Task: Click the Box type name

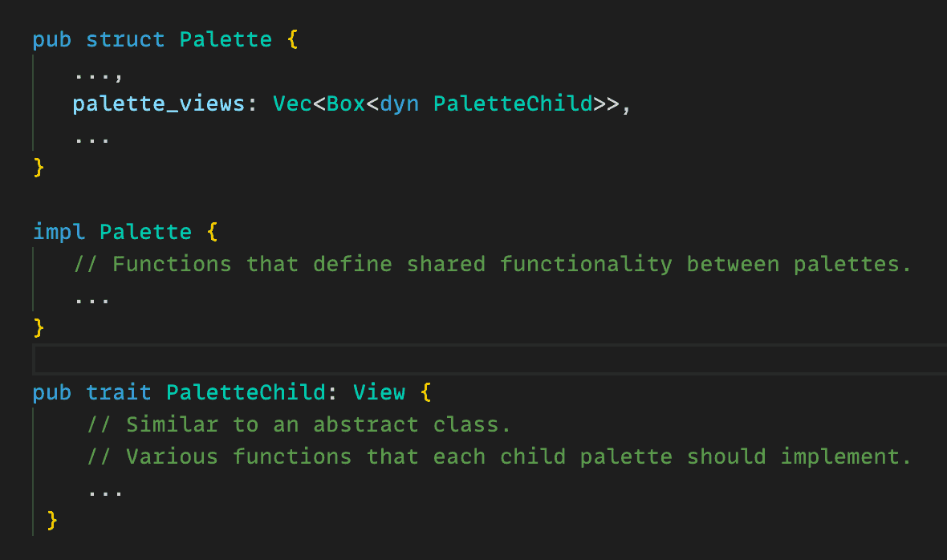Action: (x=346, y=104)
